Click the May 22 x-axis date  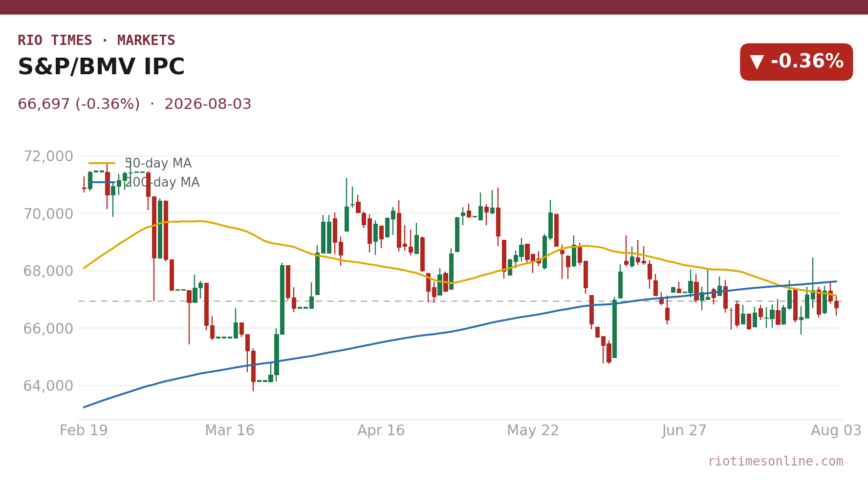(x=533, y=431)
